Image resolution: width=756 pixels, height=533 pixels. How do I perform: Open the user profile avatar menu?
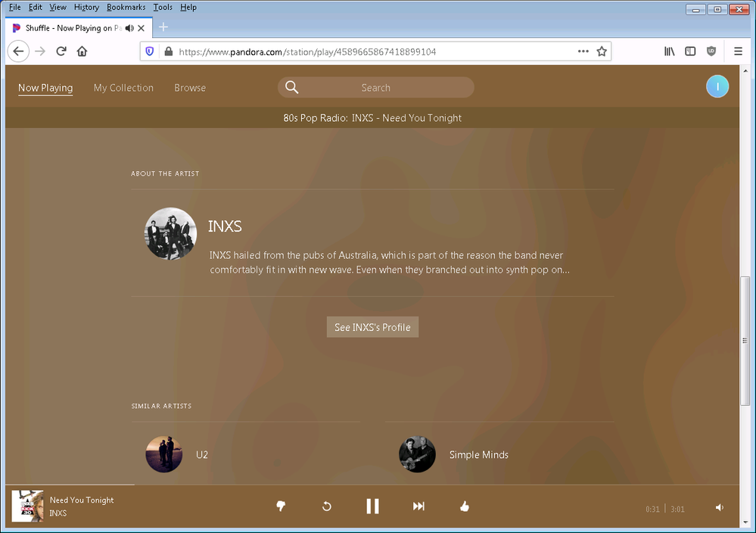pos(717,87)
